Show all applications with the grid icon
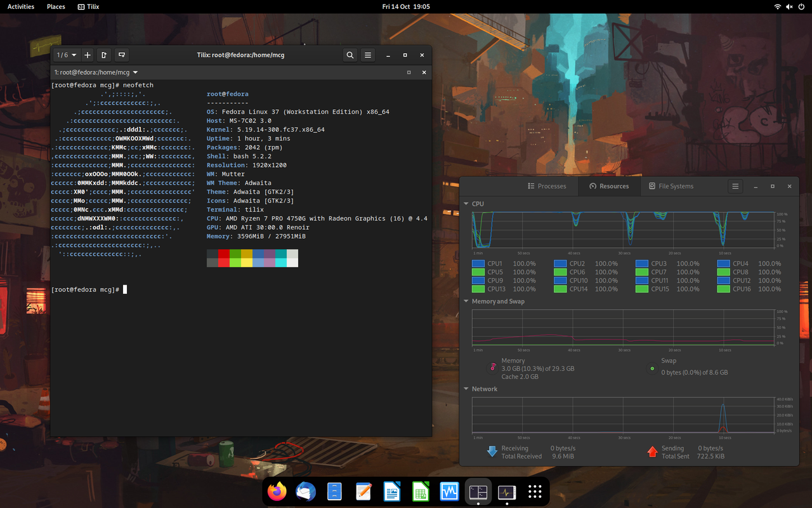The height and width of the screenshot is (508, 812). click(x=535, y=491)
